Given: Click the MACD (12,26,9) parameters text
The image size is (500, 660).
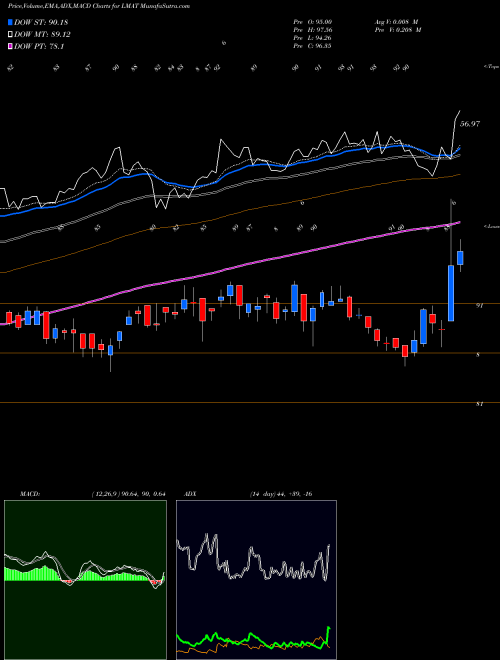Looking at the screenshot, I should tap(128, 494).
